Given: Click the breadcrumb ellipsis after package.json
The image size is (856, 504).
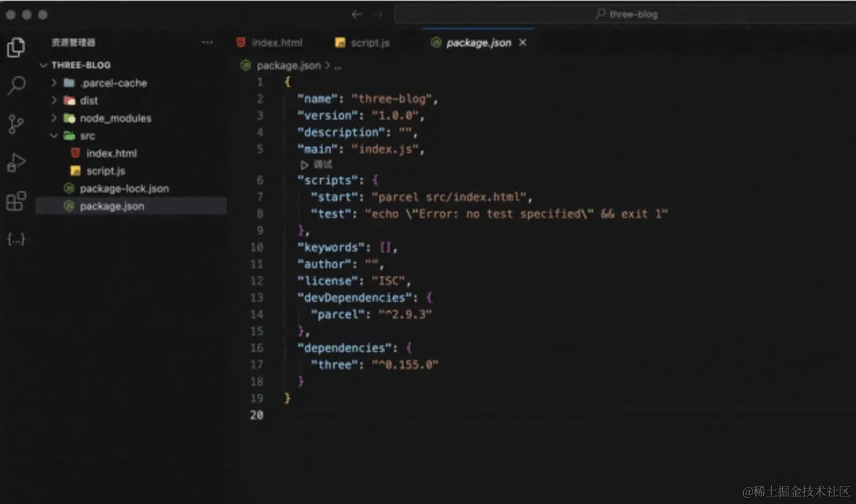Looking at the screenshot, I should coord(338,66).
